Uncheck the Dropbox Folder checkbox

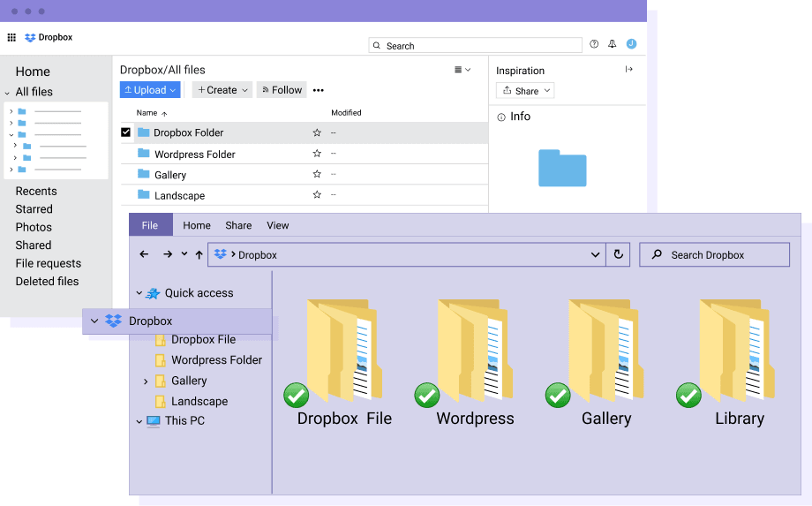tap(125, 132)
